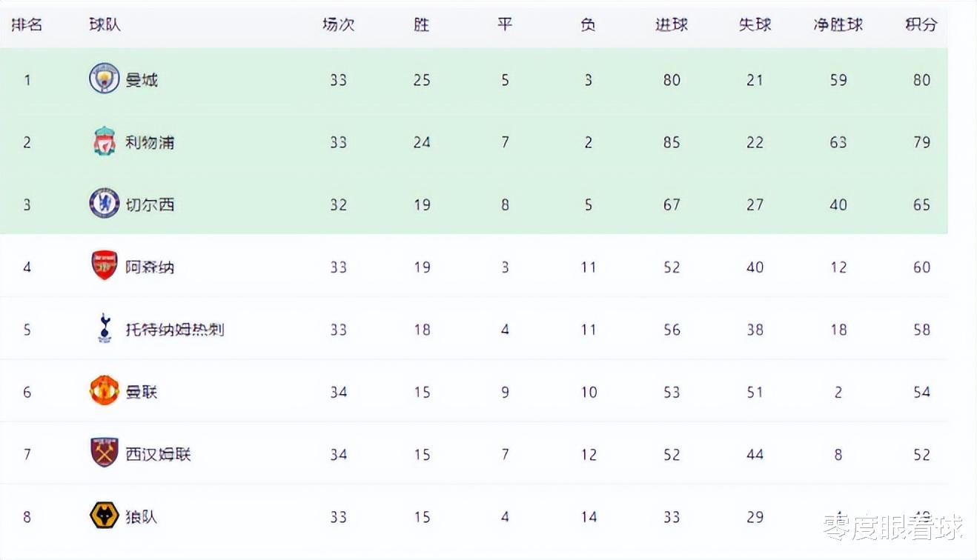Click the Chelsea club crest
This screenshot has width=977, height=560.
(105, 203)
